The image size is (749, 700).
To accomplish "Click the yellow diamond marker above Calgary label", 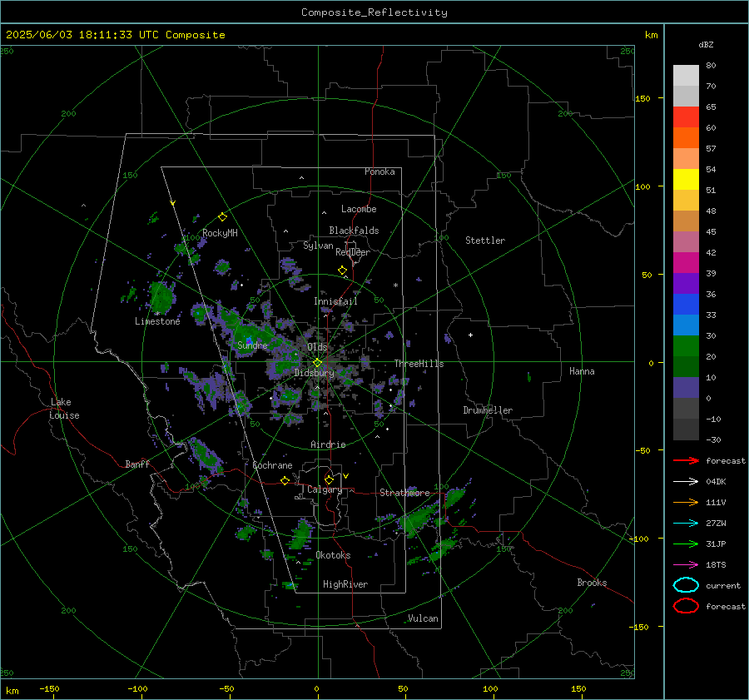I will pos(329,479).
